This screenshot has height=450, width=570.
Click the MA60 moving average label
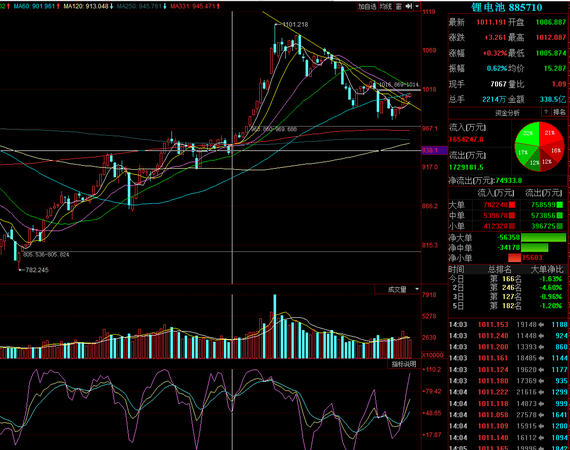(35, 6)
